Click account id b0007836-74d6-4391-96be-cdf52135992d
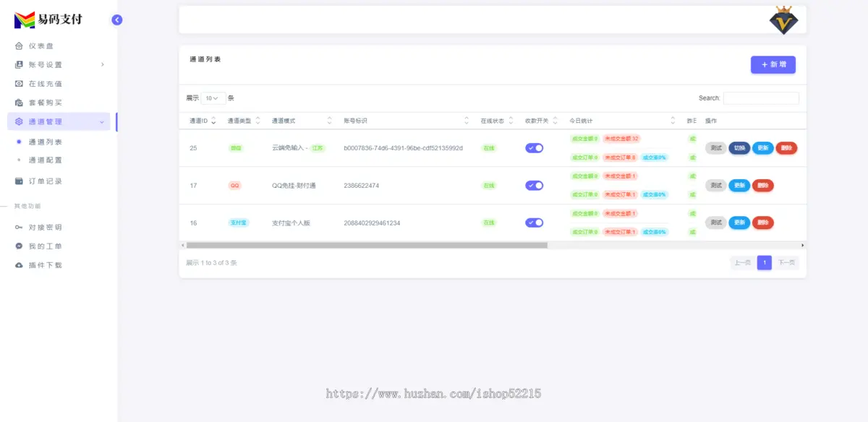 tap(403, 148)
